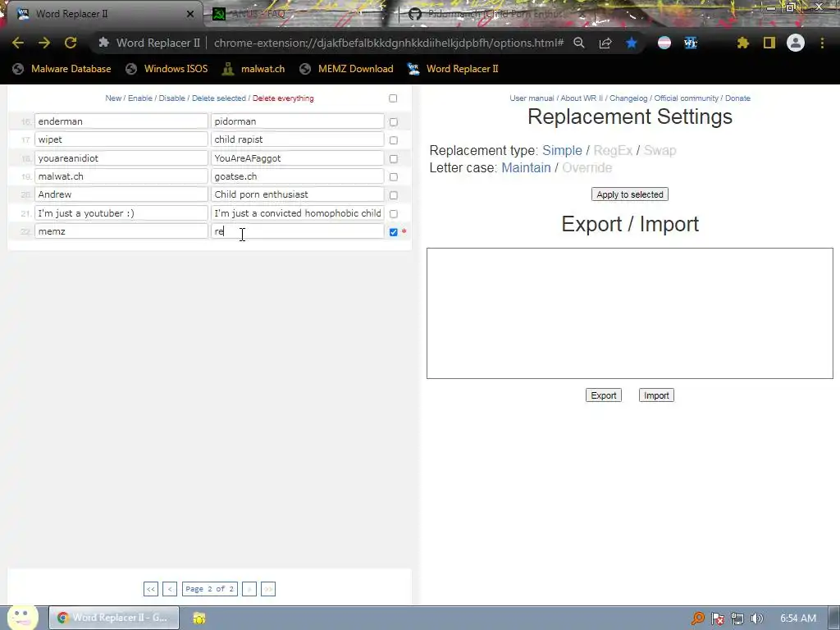
Task: Check the box for the malwat.ch row
Action: click(x=394, y=177)
